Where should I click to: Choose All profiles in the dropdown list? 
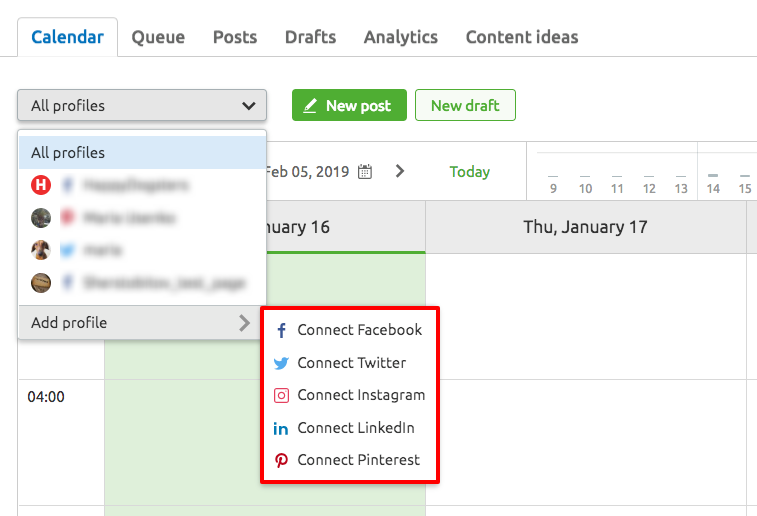coord(142,153)
